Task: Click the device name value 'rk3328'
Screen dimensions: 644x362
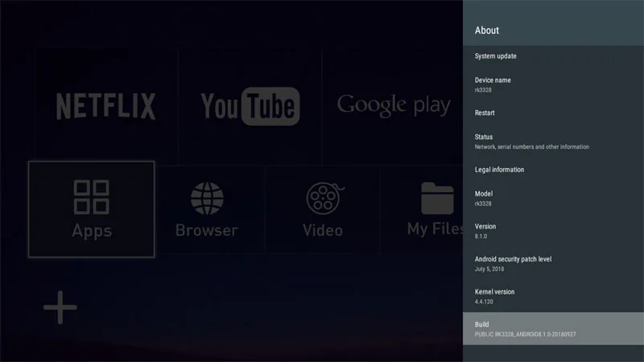Action: (x=483, y=90)
